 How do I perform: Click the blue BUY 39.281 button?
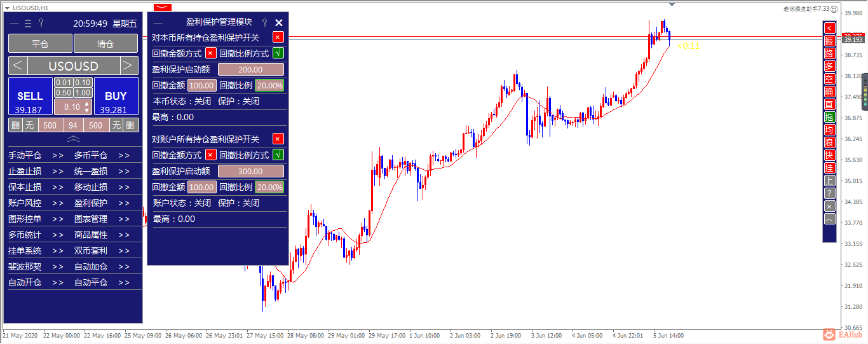116,97
